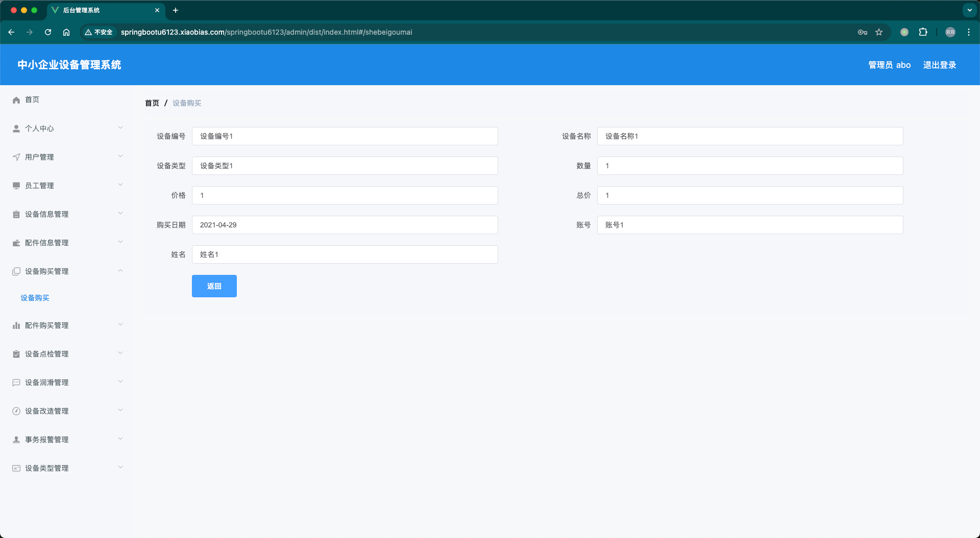Collapse the 设备购买管理 chevron
The height and width of the screenshot is (538, 980).
120,270
